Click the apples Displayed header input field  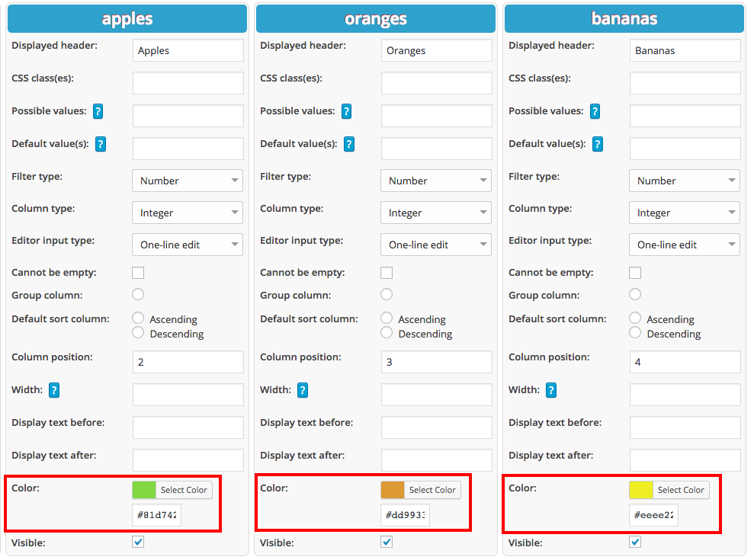[188, 50]
